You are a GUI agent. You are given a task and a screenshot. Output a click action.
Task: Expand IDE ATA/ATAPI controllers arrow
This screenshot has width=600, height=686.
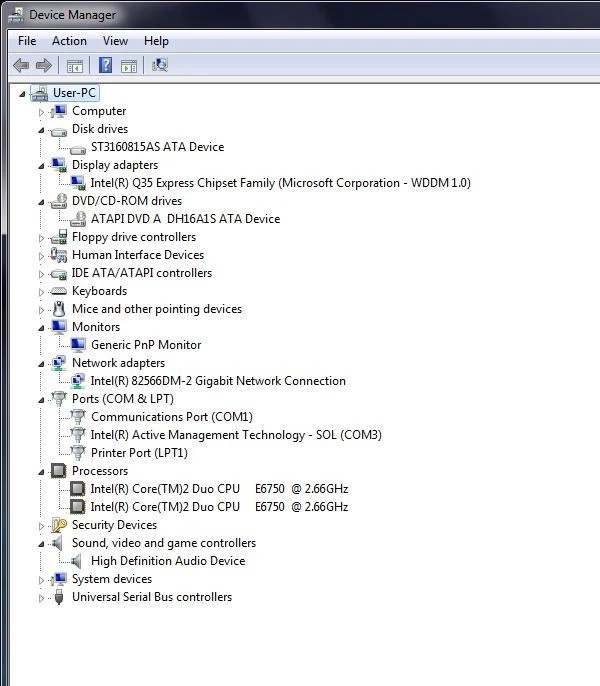41,274
